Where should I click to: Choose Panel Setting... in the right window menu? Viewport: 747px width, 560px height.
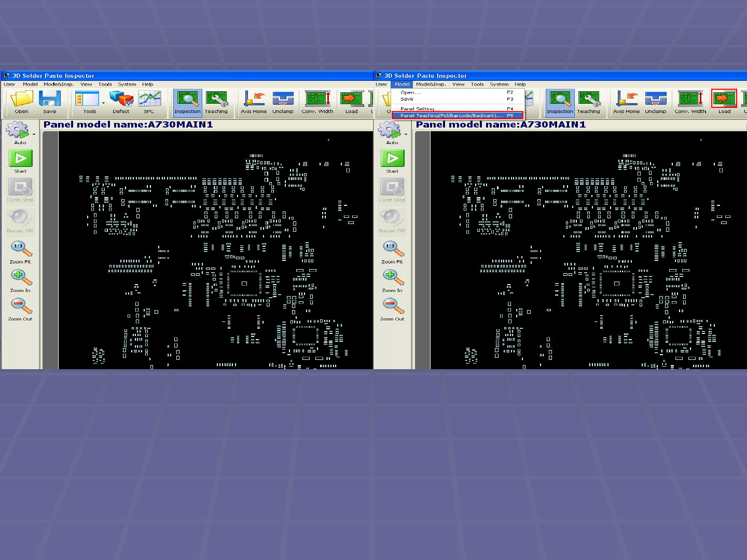pyautogui.click(x=457, y=109)
